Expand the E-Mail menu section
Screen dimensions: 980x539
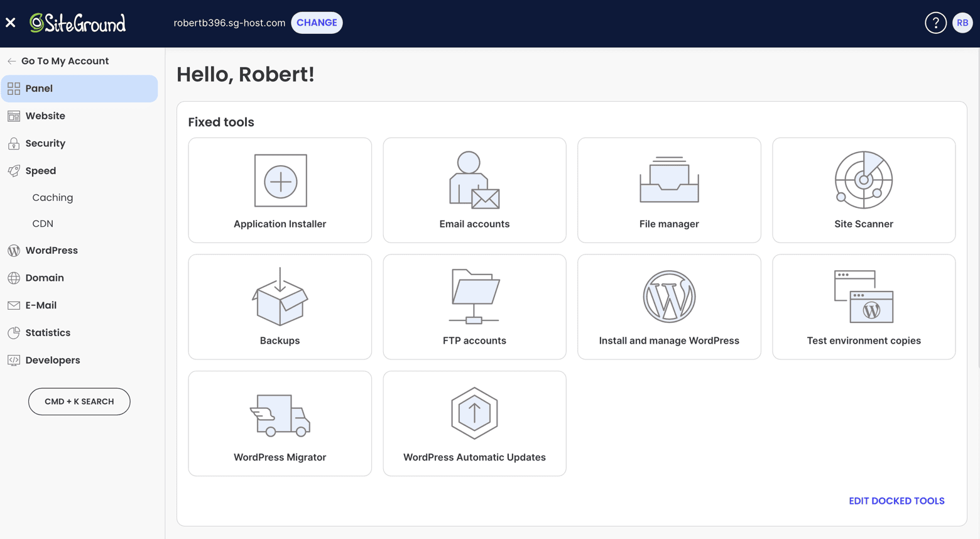(79, 305)
